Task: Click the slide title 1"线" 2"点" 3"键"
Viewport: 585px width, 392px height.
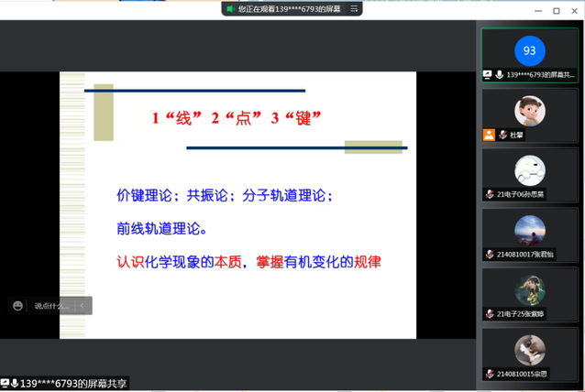Action: pos(238,117)
